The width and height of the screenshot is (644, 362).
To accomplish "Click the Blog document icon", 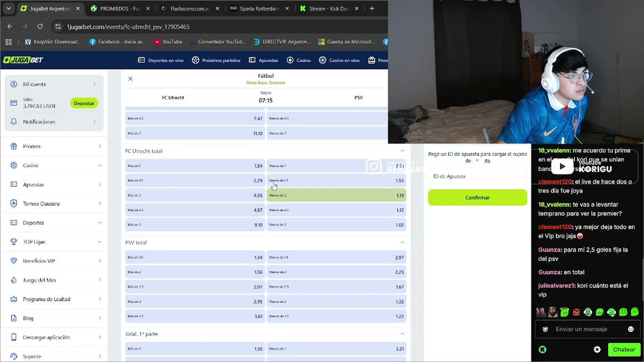I will pos(14,318).
